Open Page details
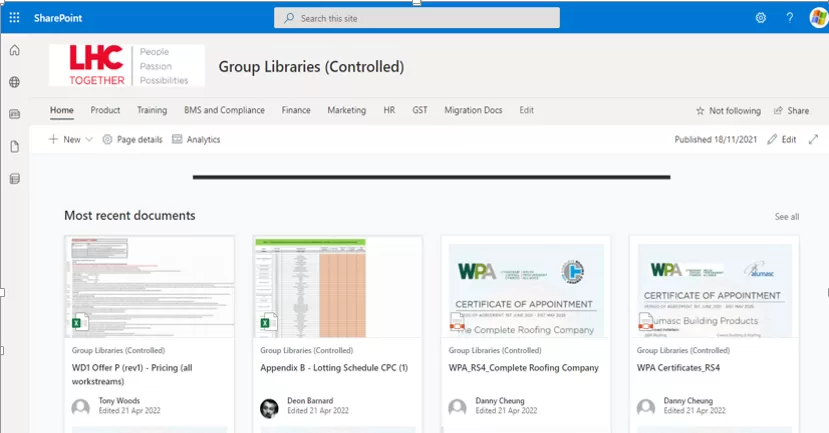 pyautogui.click(x=132, y=140)
